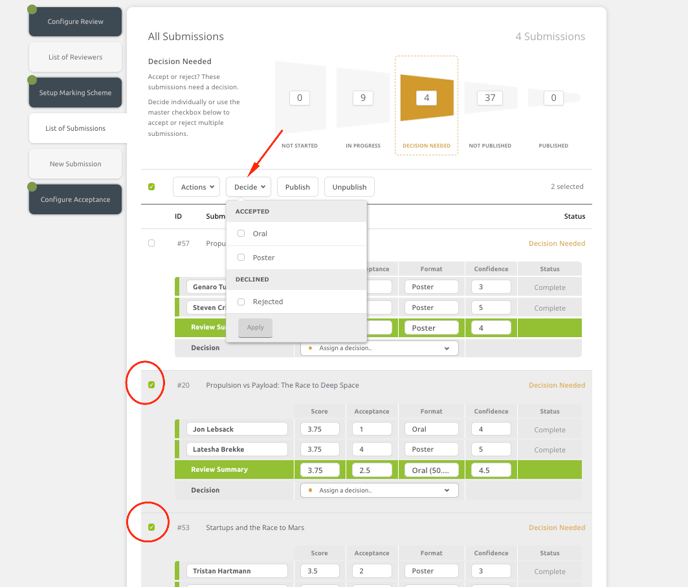Click Review Summary confidence 4.5 field
The height and width of the screenshot is (587, 688).
coord(491,470)
